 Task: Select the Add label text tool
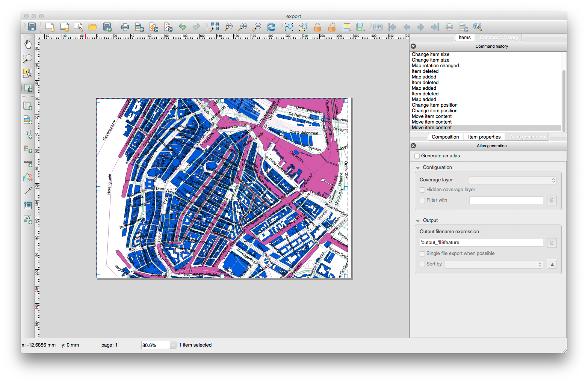tap(28, 134)
